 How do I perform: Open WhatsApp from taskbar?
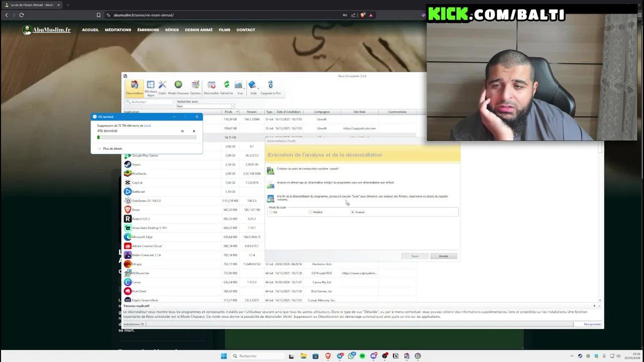[351, 356]
